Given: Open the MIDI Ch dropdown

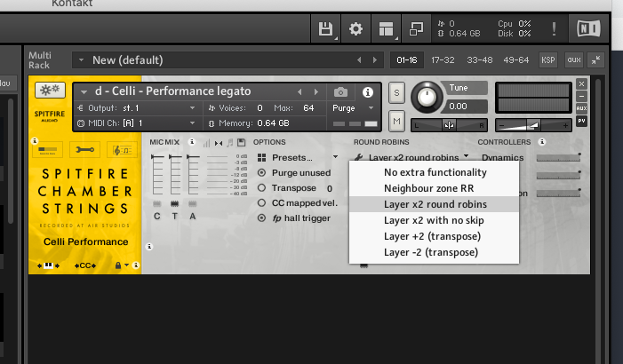Looking at the screenshot, I should click(192, 123).
